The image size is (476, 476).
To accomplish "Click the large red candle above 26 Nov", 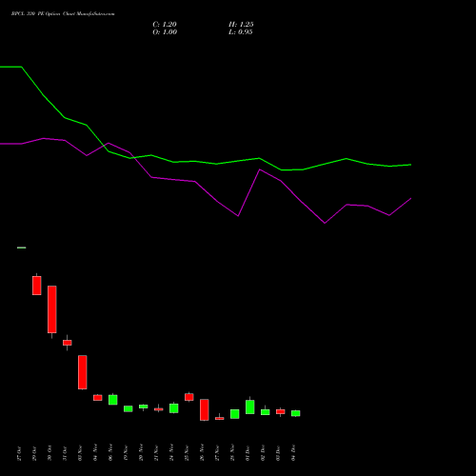I will (205, 409).
